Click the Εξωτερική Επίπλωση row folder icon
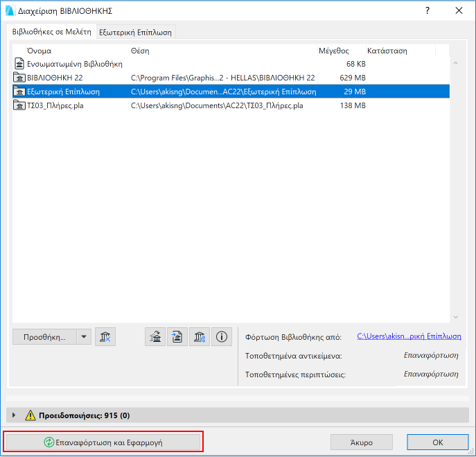 point(19,92)
